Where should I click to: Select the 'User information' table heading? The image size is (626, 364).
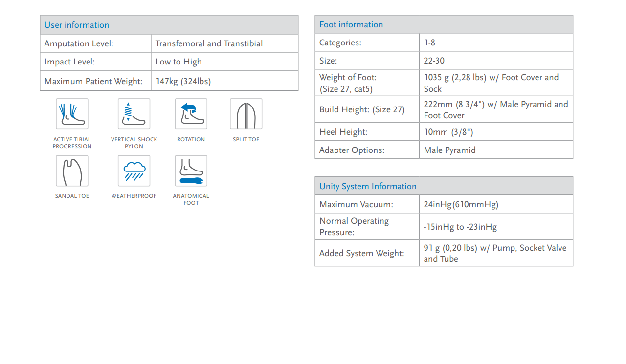point(77,25)
